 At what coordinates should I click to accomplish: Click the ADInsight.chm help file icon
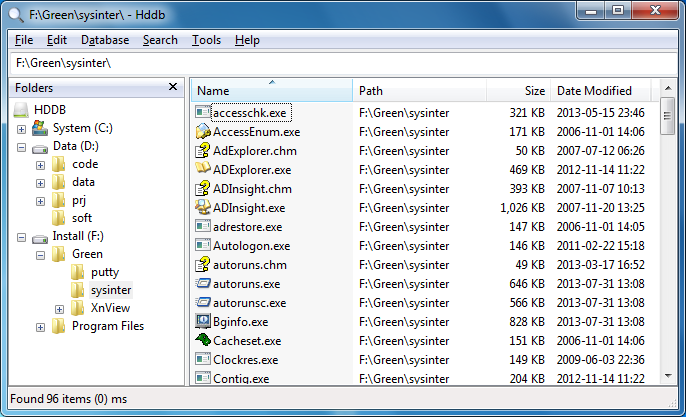pyautogui.click(x=203, y=188)
